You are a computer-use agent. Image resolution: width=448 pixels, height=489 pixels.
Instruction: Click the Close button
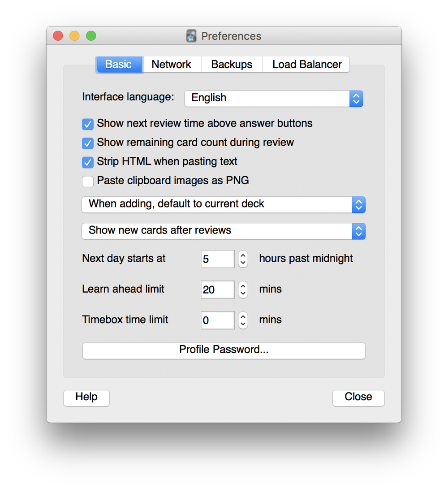tap(358, 398)
